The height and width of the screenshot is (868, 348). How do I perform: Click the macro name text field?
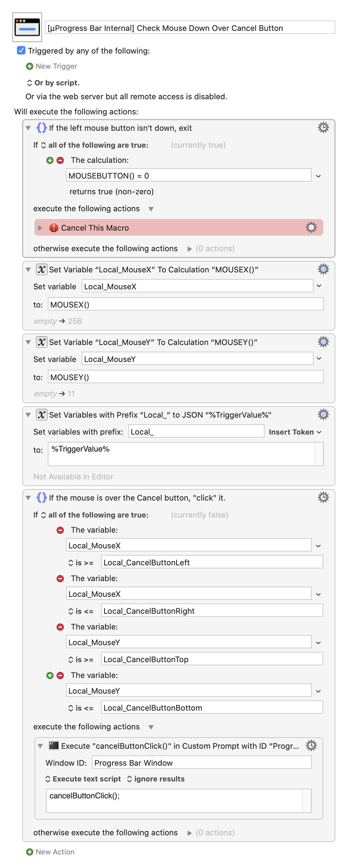[x=190, y=28]
